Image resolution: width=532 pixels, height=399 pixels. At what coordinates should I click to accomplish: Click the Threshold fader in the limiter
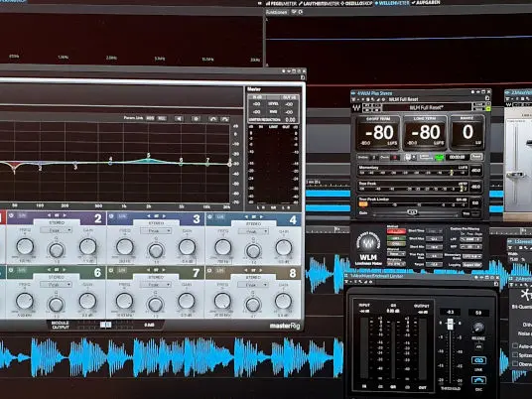coord(451,325)
